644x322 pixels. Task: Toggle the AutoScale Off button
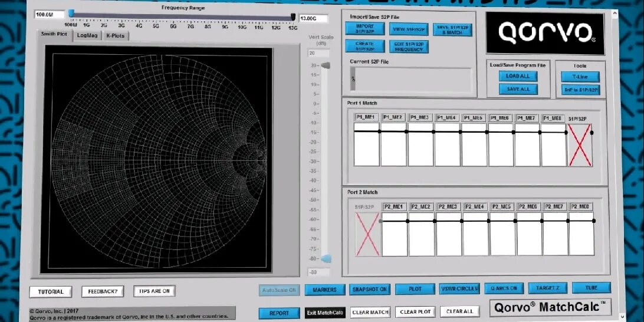click(x=280, y=290)
